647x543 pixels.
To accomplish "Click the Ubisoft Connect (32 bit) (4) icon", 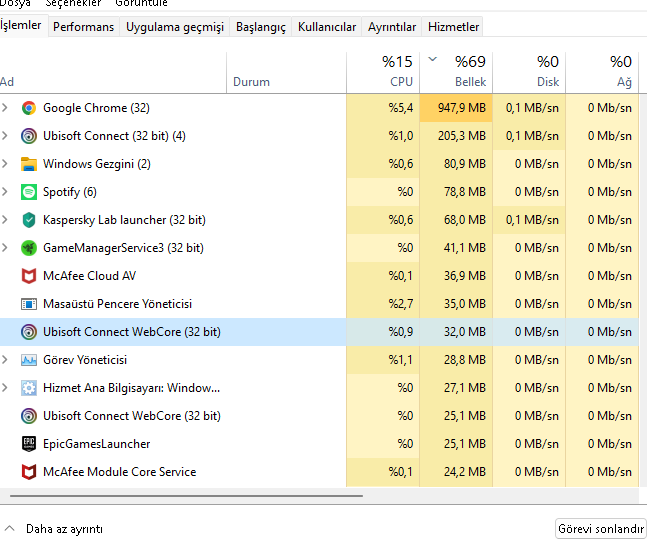I will [29, 136].
